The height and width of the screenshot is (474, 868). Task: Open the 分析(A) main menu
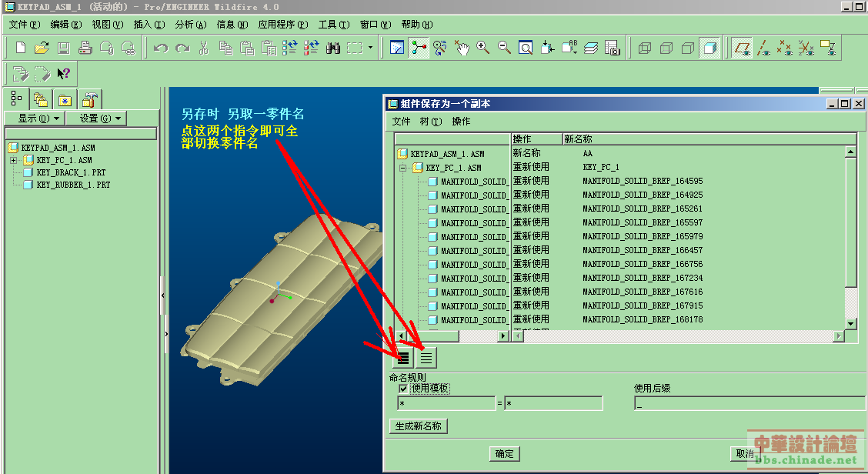(191, 25)
